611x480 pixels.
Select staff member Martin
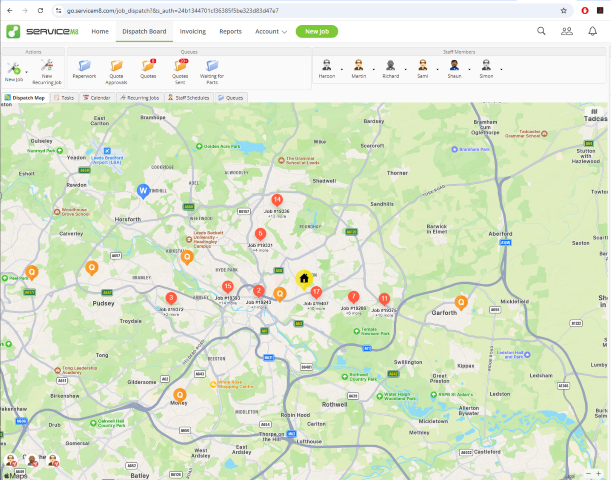(358, 69)
